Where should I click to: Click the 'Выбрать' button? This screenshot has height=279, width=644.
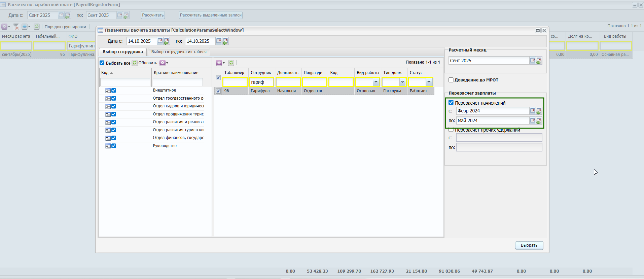[529, 245]
